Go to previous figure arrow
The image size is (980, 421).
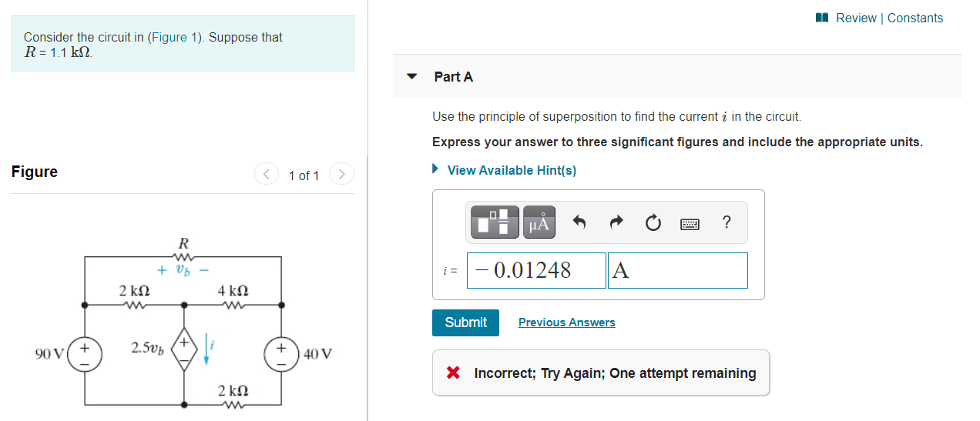click(267, 175)
